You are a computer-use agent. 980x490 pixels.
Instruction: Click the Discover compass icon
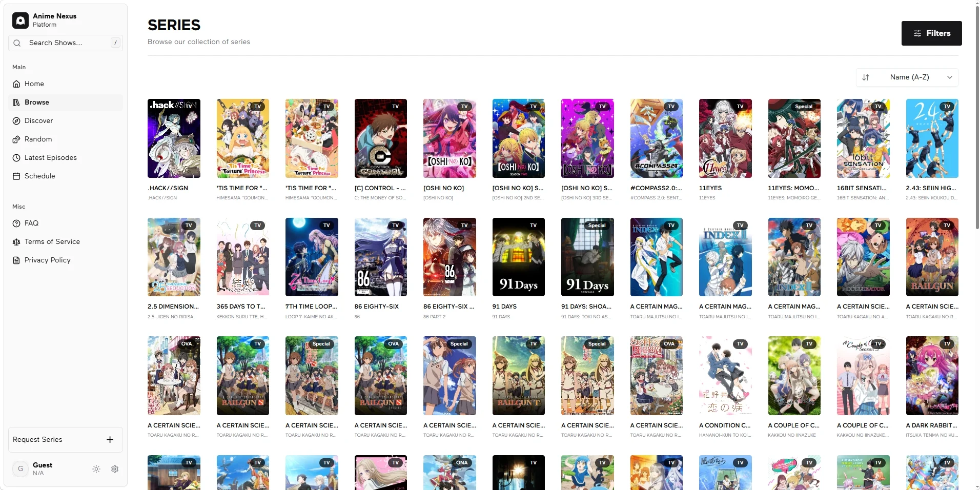pos(16,121)
